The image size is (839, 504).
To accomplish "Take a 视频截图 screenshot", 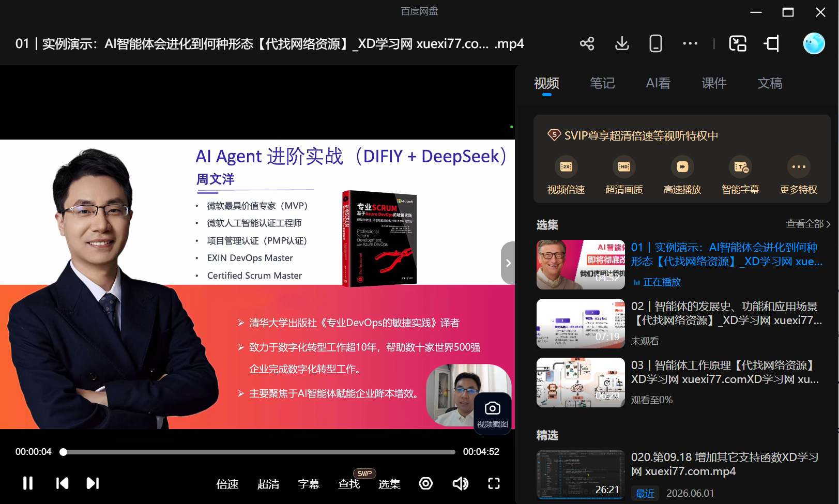I will 492,414.
